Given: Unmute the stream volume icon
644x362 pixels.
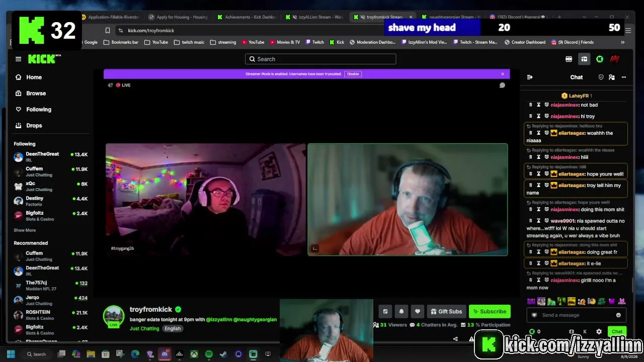Looking at the screenshot, I should point(110,85).
